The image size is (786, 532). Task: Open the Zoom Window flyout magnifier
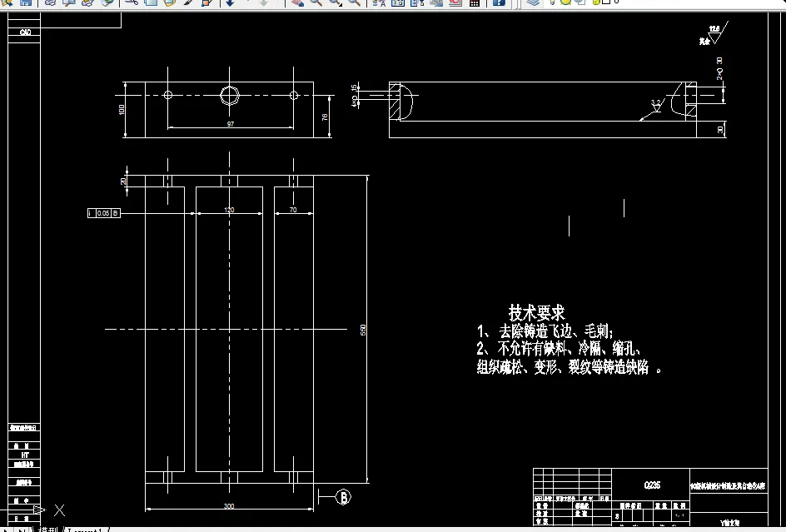click(x=335, y=2)
